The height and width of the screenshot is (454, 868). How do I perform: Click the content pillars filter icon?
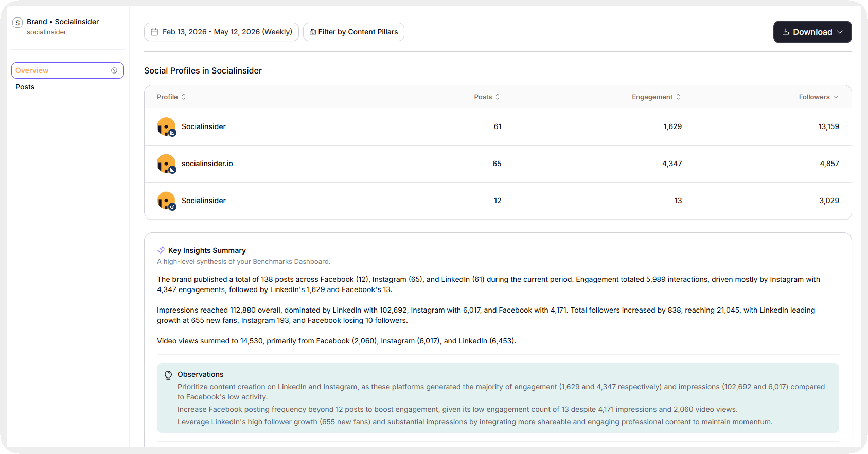pyautogui.click(x=313, y=32)
